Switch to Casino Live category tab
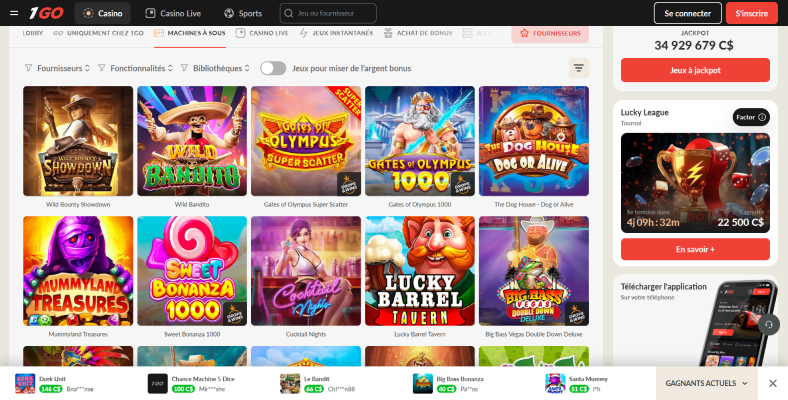The height and width of the screenshot is (400, 788). point(262,33)
